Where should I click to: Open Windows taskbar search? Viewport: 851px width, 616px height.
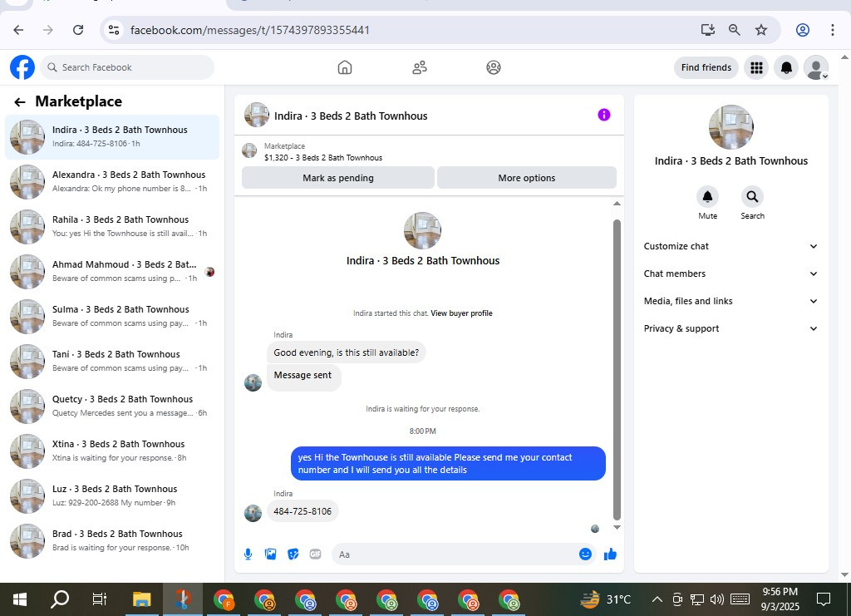click(x=60, y=599)
